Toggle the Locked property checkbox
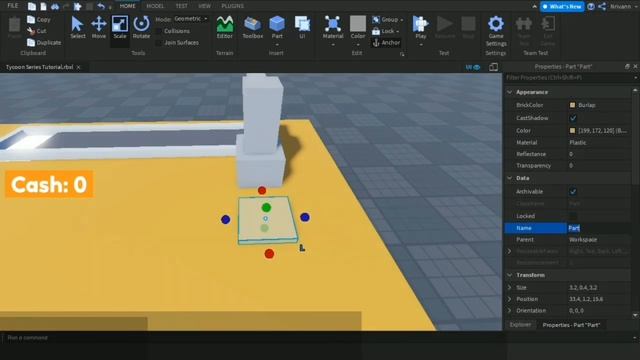Image resolution: width=640 pixels, height=360 pixels. [x=573, y=216]
